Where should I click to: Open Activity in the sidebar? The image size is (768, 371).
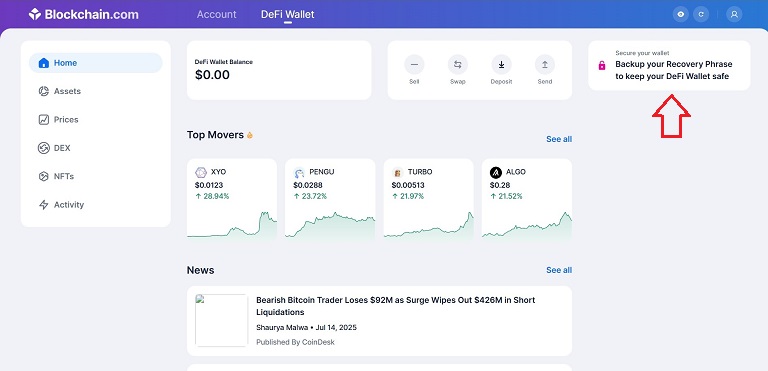click(96, 205)
